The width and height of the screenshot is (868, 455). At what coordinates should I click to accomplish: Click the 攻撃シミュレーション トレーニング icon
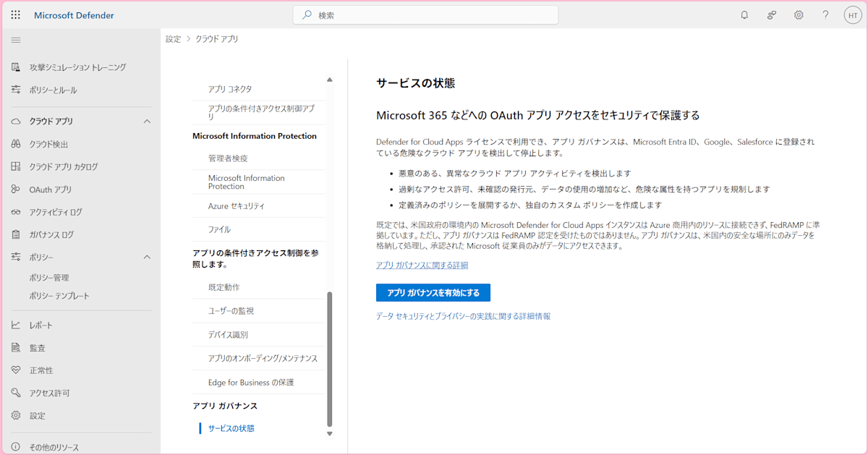click(16, 67)
